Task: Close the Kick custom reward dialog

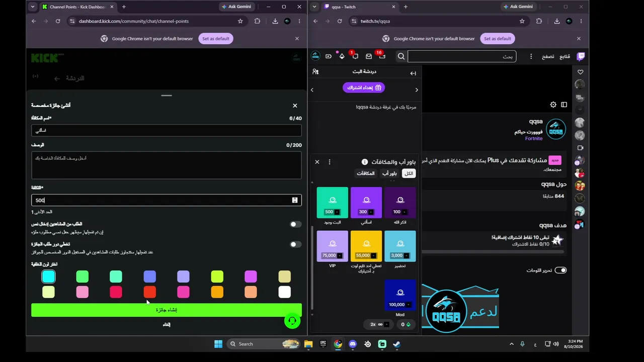Action: [x=295, y=106]
